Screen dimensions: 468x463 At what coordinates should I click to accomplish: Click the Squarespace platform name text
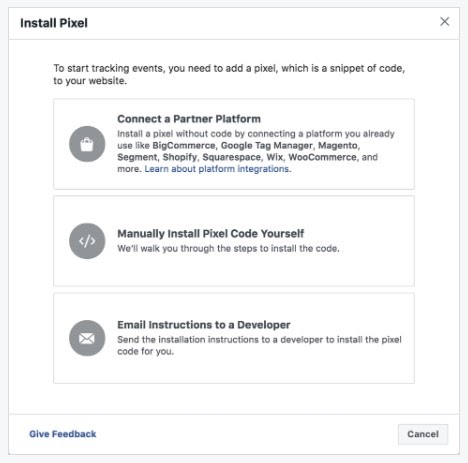(x=232, y=157)
